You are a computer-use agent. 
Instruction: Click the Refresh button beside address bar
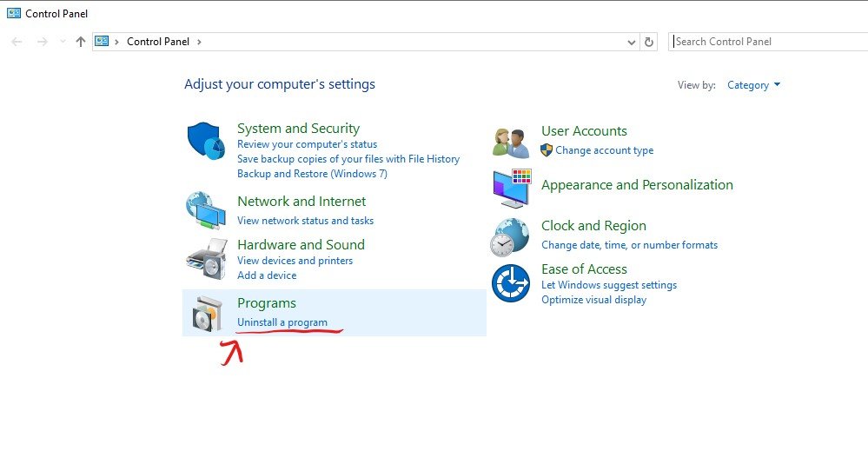tap(649, 42)
